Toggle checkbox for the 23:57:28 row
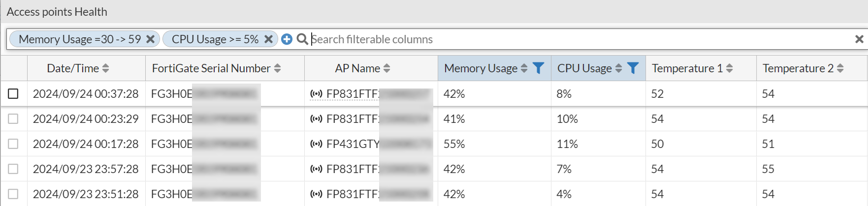This screenshot has height=206, width=868. pyautogui.click(x=13, y=169)
